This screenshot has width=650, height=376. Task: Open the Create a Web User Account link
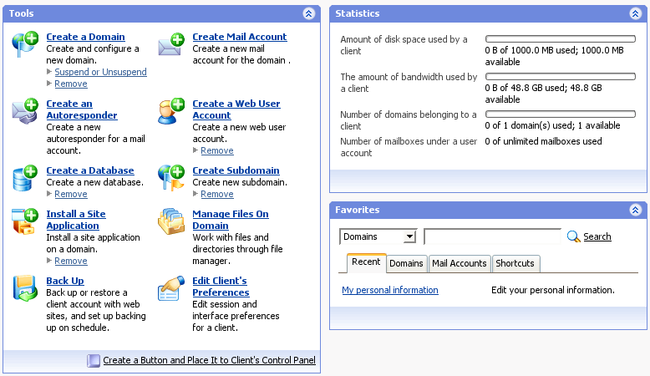tap(236, 109)
